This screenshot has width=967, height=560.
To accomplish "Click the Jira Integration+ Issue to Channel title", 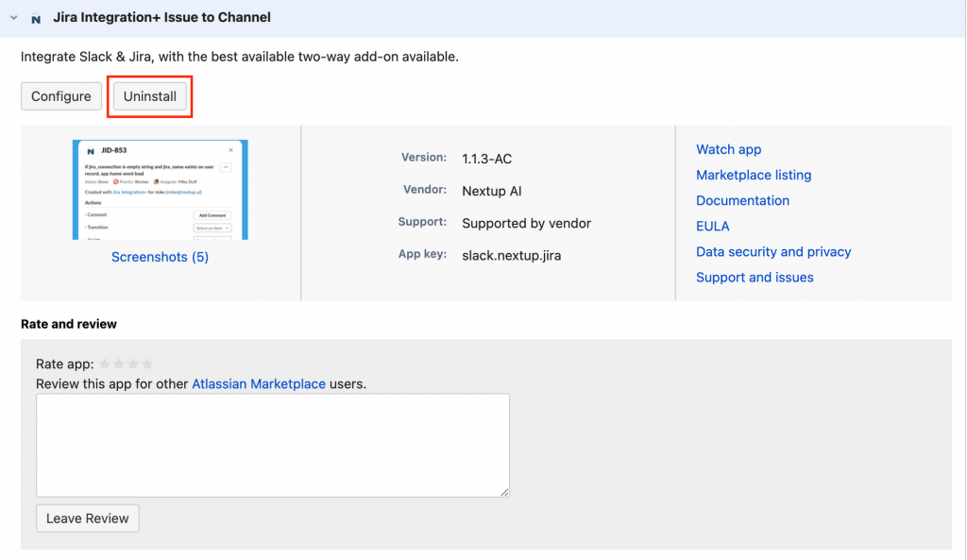I will (161, 17).
